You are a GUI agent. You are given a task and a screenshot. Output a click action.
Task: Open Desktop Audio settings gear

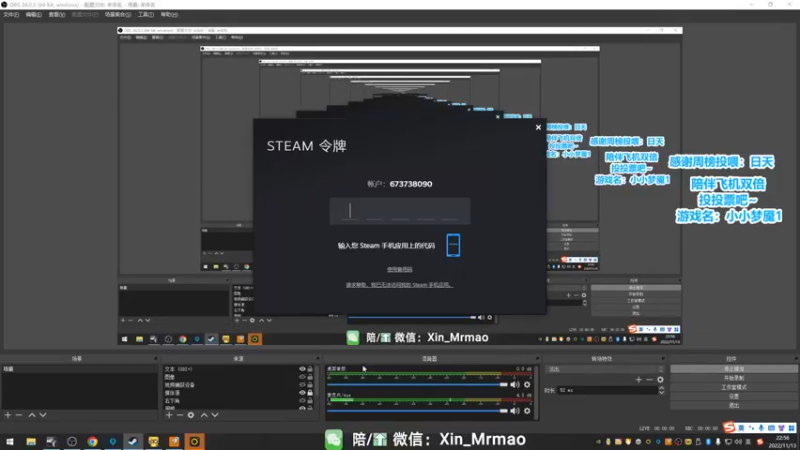[527, 385]
